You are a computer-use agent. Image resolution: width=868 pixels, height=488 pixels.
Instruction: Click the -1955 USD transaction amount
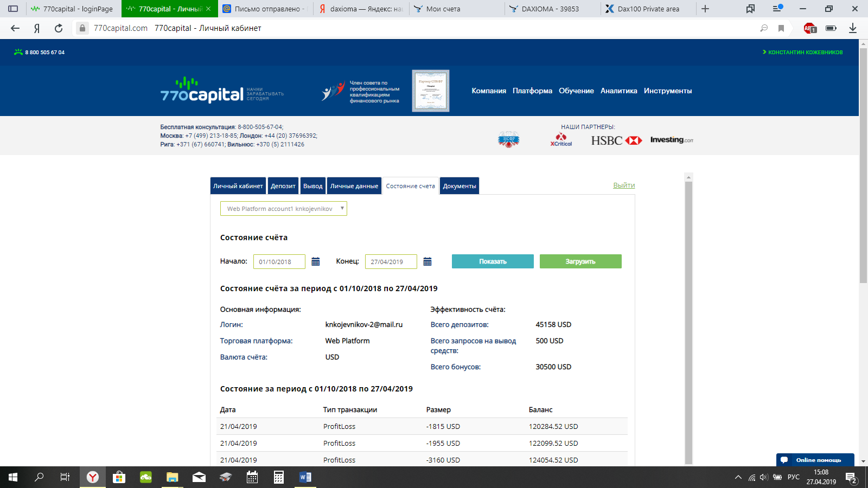[443, 444]
